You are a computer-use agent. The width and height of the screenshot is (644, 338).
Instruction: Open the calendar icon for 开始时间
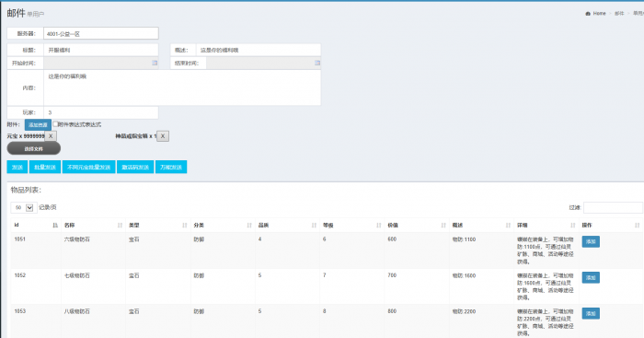[x=155, y=63]
